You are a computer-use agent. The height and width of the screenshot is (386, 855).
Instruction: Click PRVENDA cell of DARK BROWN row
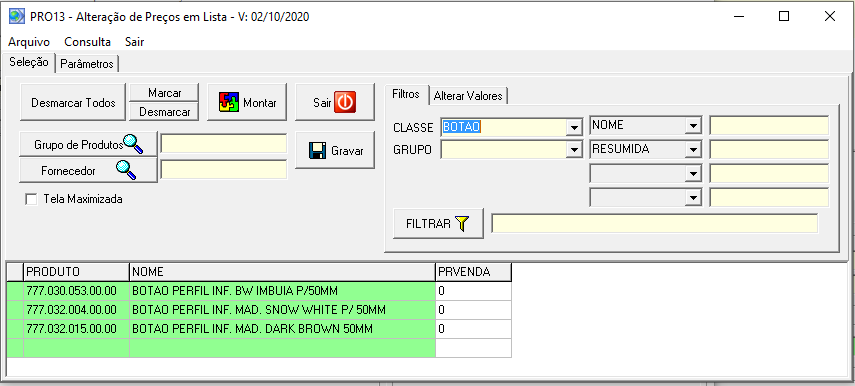[x=473, y=329]
